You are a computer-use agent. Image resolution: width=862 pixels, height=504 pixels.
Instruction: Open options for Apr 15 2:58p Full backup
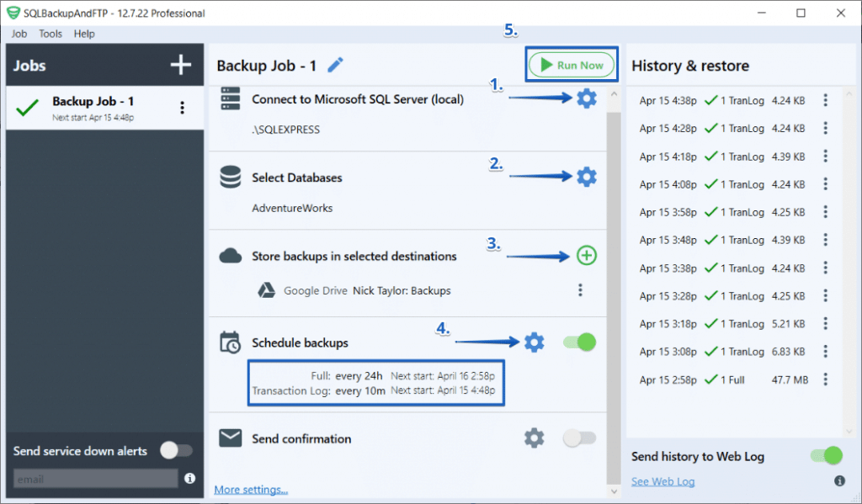coord(825,379)
